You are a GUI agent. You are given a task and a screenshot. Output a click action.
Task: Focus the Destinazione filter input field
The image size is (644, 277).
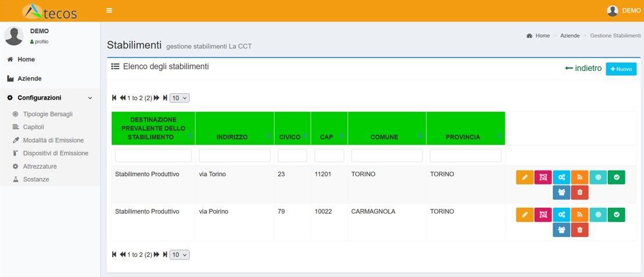click(153, 155)
